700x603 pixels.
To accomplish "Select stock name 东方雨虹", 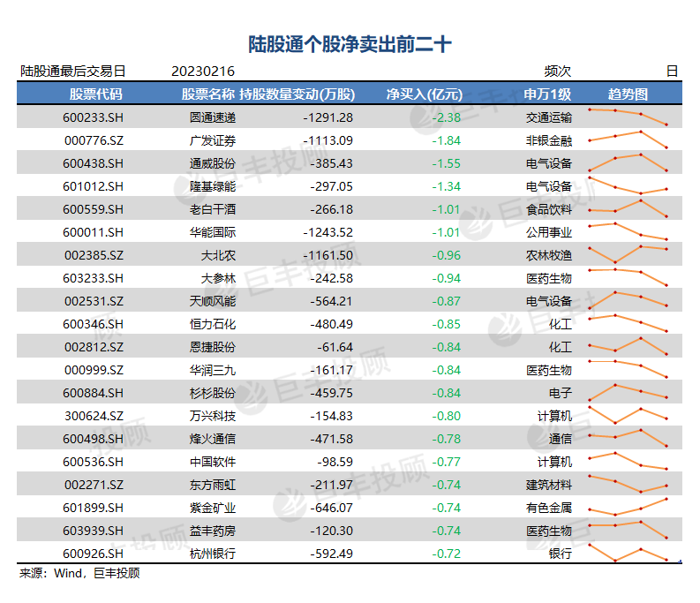I will [x=213, y=485].
